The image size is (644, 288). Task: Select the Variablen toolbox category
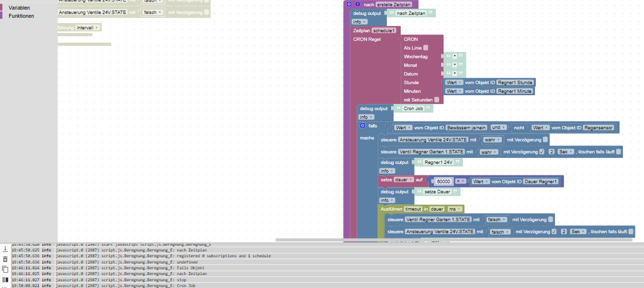click(x=19, y=8)
